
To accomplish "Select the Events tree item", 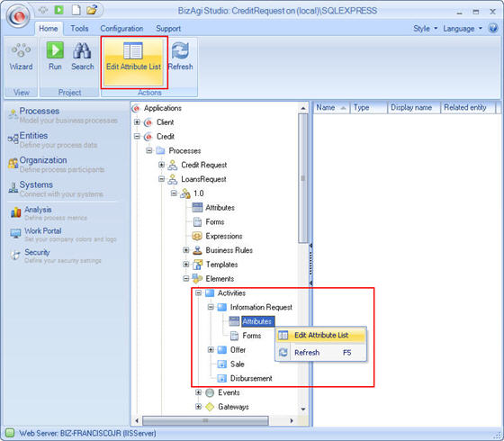I will 229,392.
